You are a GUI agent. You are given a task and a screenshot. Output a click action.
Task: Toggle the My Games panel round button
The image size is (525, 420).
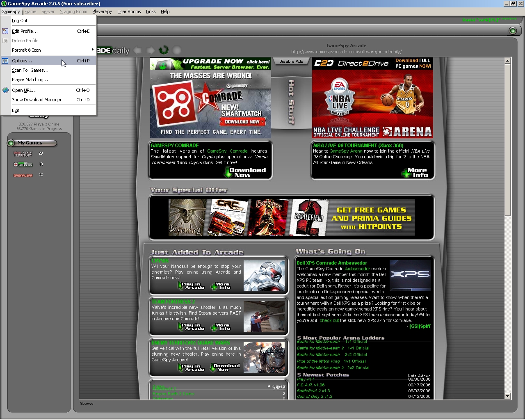11,143
